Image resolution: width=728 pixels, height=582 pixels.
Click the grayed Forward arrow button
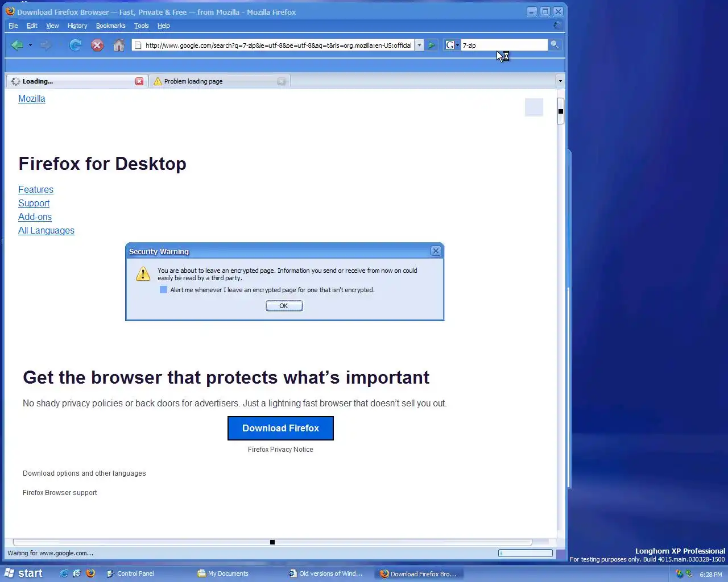click(x=45, y=45)
